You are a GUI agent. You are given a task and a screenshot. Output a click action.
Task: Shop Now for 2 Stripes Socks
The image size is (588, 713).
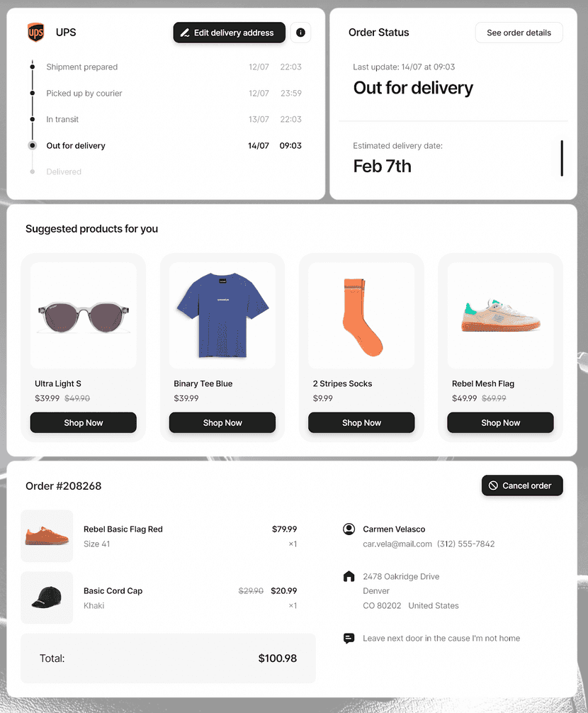pos(361,423)
